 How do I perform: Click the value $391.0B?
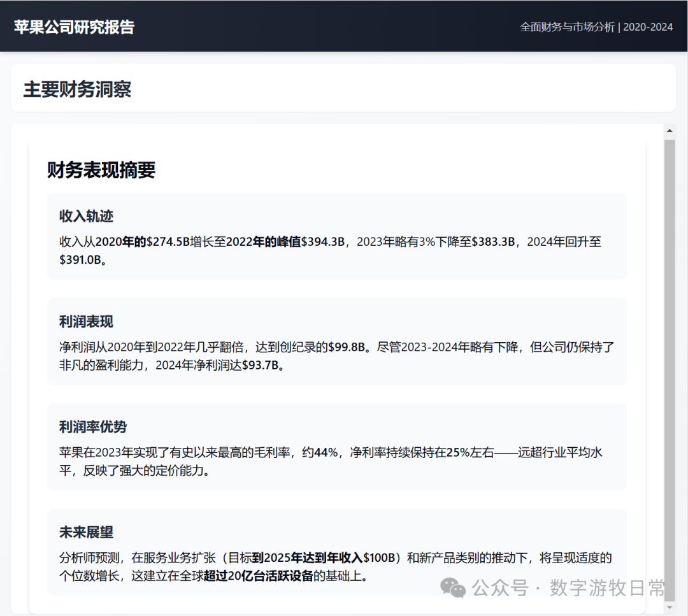click(x=80, y=260)
